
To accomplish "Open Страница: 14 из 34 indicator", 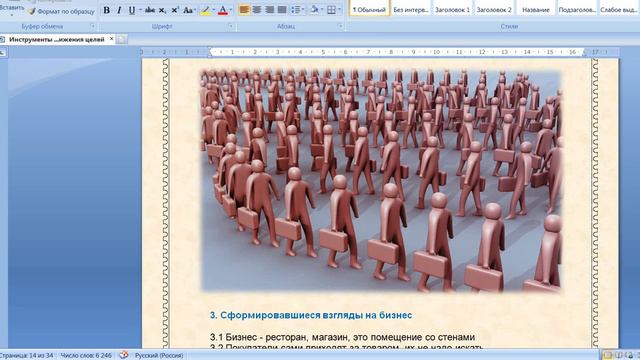I will pos(27,356).
